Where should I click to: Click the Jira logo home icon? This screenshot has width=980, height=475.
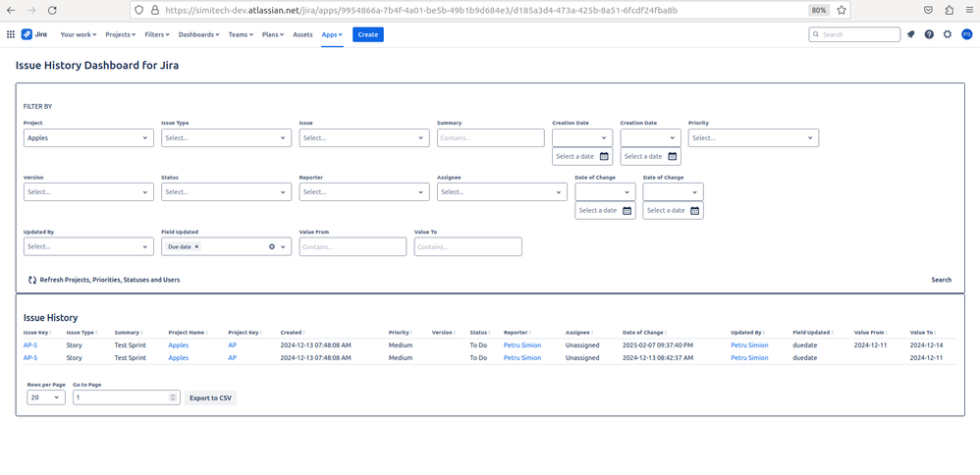[x=33, y=35]
